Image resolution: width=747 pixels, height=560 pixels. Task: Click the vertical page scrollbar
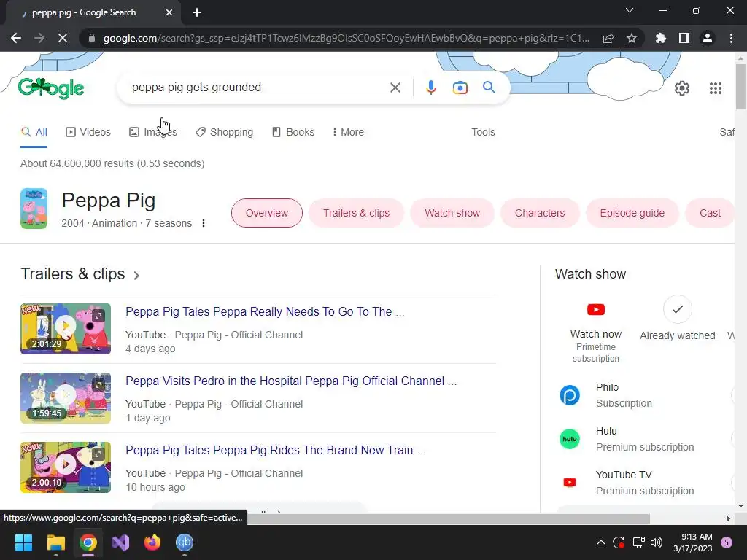point(740,86)
